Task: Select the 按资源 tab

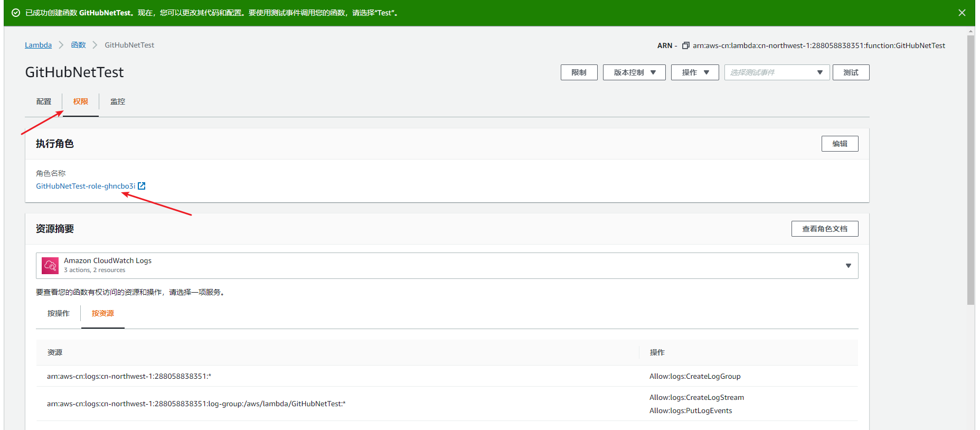Action: coord(103,313)
